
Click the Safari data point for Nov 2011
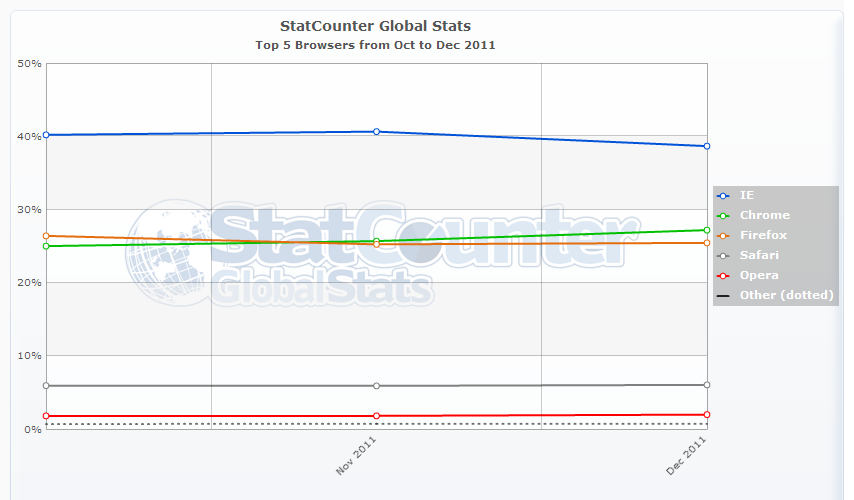click(x=376, y=385)
